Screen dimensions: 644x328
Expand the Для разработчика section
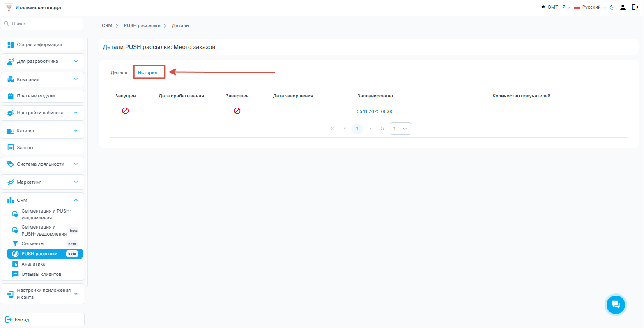click(x=42, y=61)
